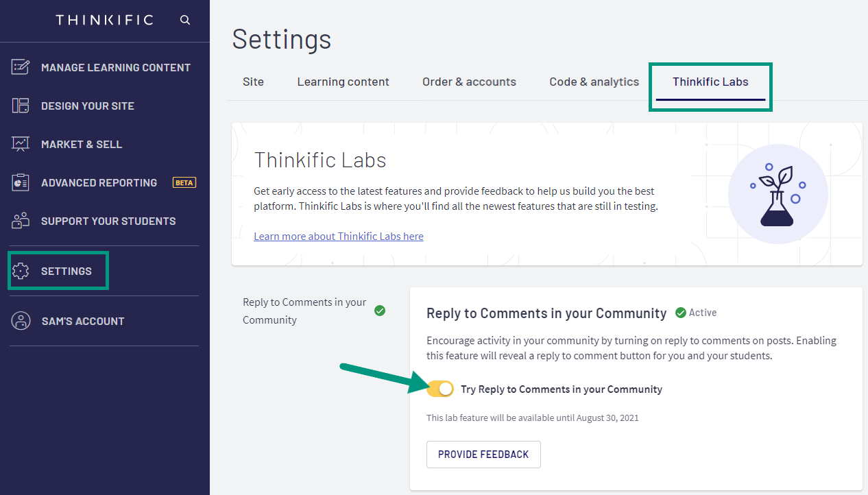Toggle Try Reply to Comments in your Community
Image resolution: width=868 pixels, height=495 pixels.
click(440, 389)
